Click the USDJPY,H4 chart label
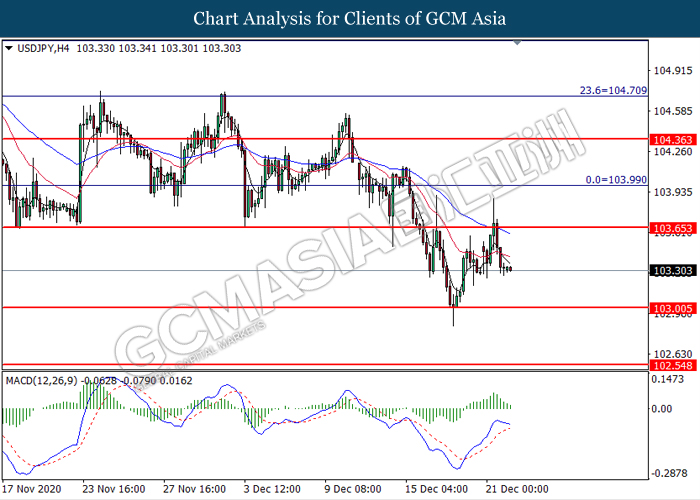The image size is (700, 500). [43, 48]
